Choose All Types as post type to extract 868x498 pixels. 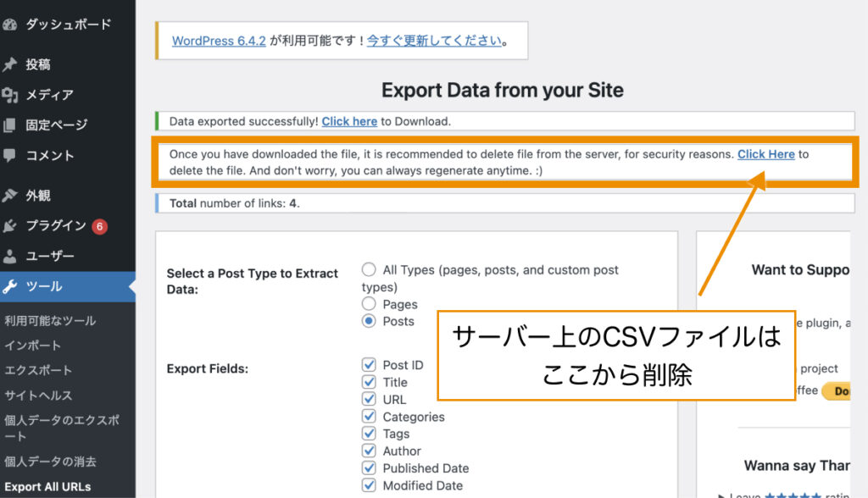click(369, 268)
